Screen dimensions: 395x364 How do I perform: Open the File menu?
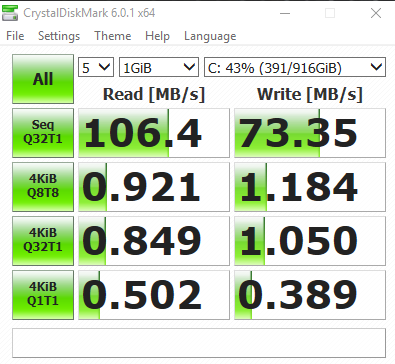[15, 36]
